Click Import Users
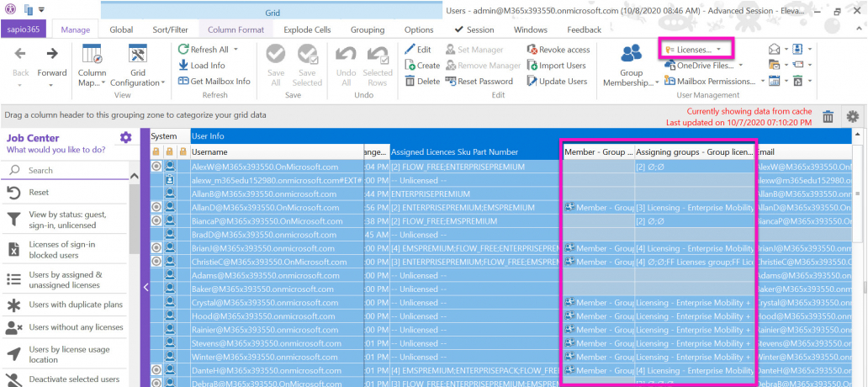Viewport: 868px width, 387px height. pos(556,66)
